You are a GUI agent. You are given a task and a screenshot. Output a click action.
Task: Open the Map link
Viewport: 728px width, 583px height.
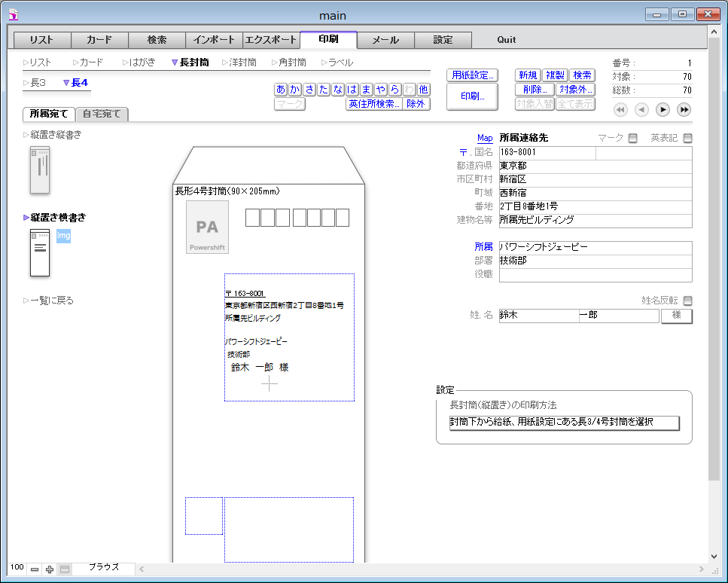pos(485,139)
